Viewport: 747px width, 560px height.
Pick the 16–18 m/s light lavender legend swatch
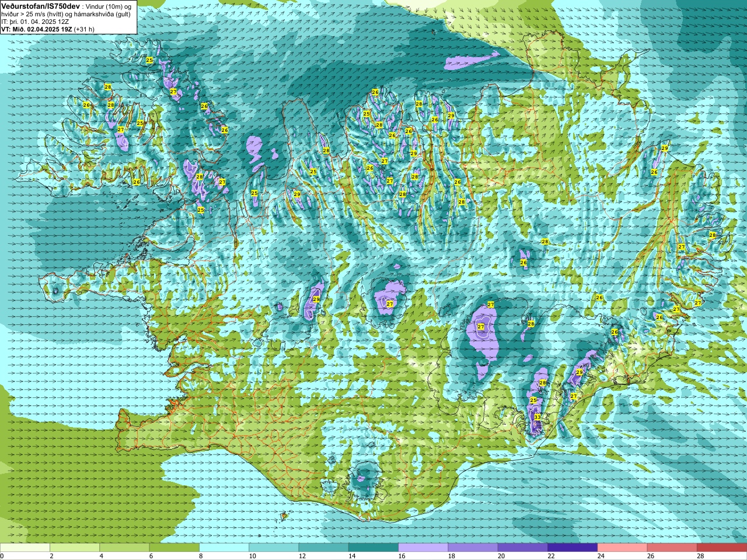pyautogui.click(x=423, y=548)
